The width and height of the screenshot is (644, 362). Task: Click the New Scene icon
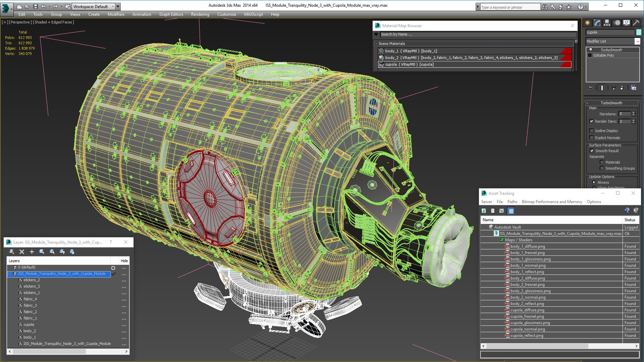pos(19,6)
